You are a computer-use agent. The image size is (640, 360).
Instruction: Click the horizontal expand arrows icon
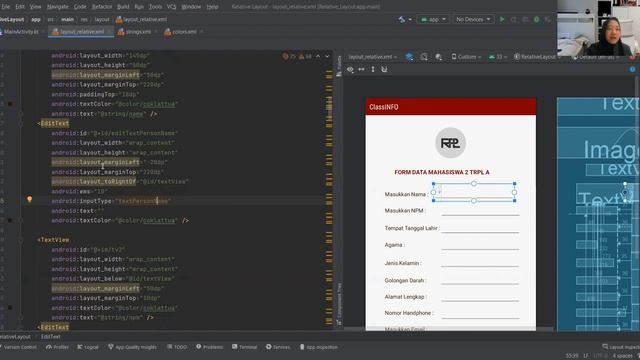[x=362, y=69]
